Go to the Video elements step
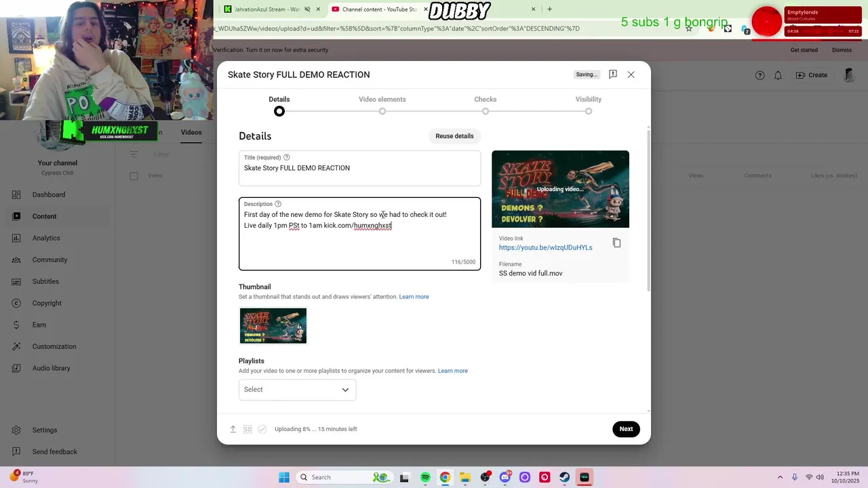Image resolution: width=868 pixels, height=488 pixels. click(382, 105)
